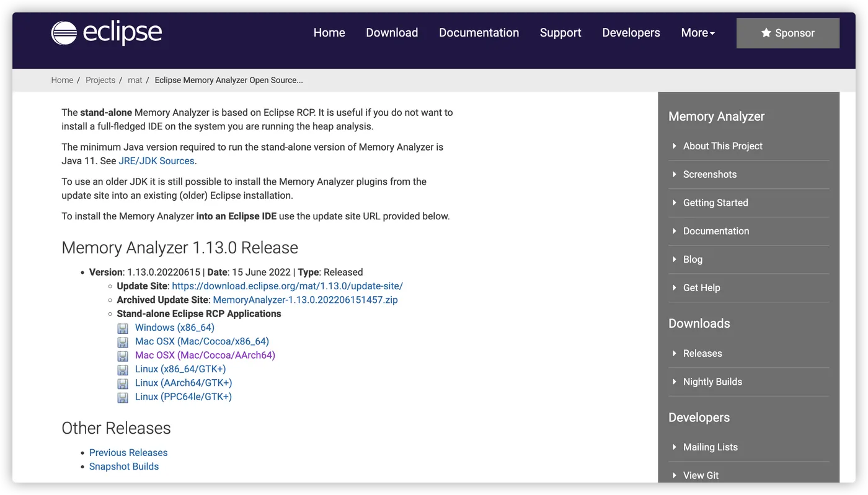Screen dimensions: 868x495
Task: Go to Home in top navigation
Action: pos(329,33)
